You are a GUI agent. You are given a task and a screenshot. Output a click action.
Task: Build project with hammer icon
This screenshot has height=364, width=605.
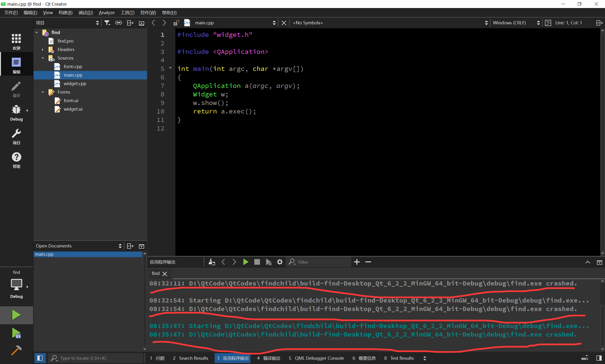(x=16, y=351)
